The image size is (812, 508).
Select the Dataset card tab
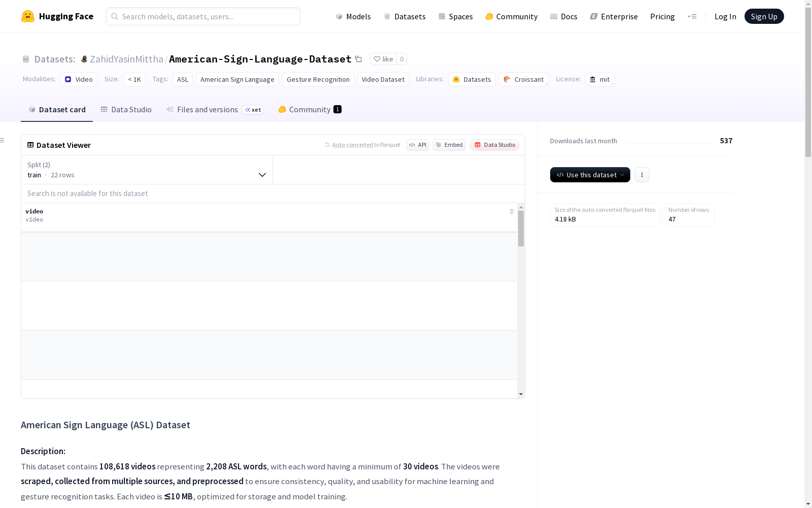[x=57, y=110]
